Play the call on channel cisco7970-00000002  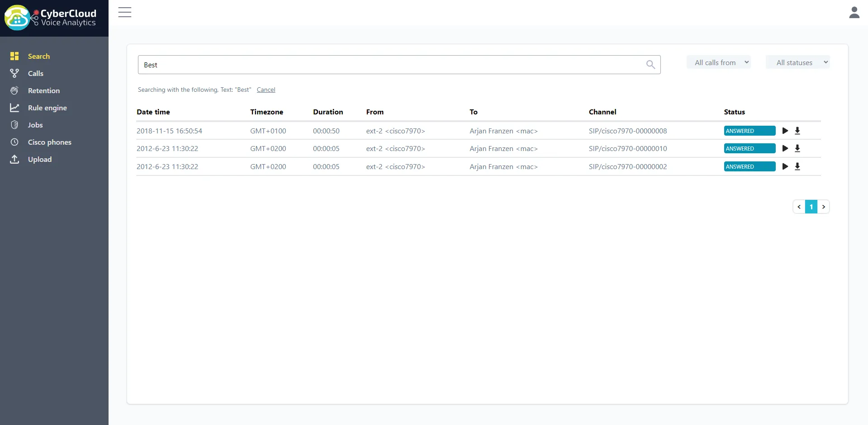[x=785, y=166]
